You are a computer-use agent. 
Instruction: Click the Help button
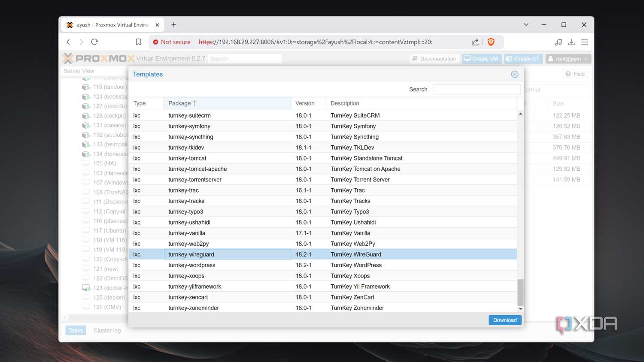(x=575, y=74)
